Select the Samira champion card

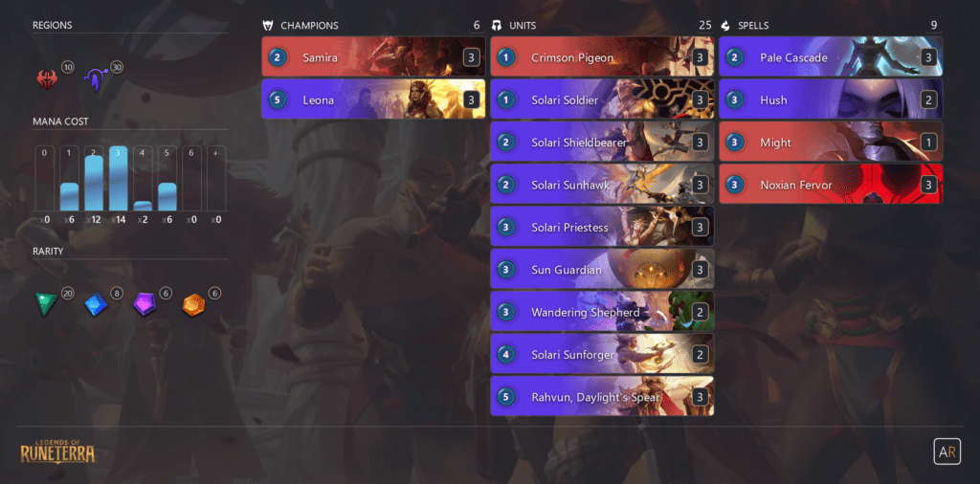pyautogui.click(x=373, y=56)
